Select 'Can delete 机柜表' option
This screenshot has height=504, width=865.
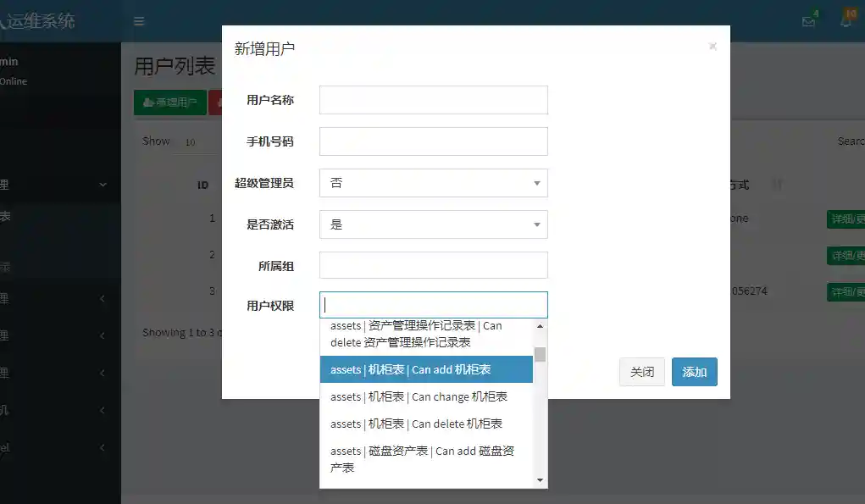426,424
